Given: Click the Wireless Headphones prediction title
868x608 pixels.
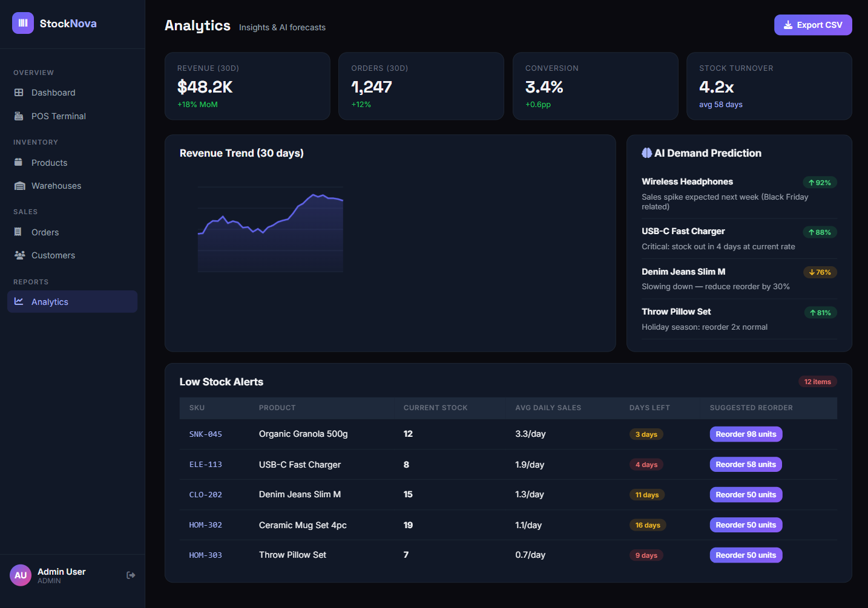Looking at the screenshot, I should (687, 181).
